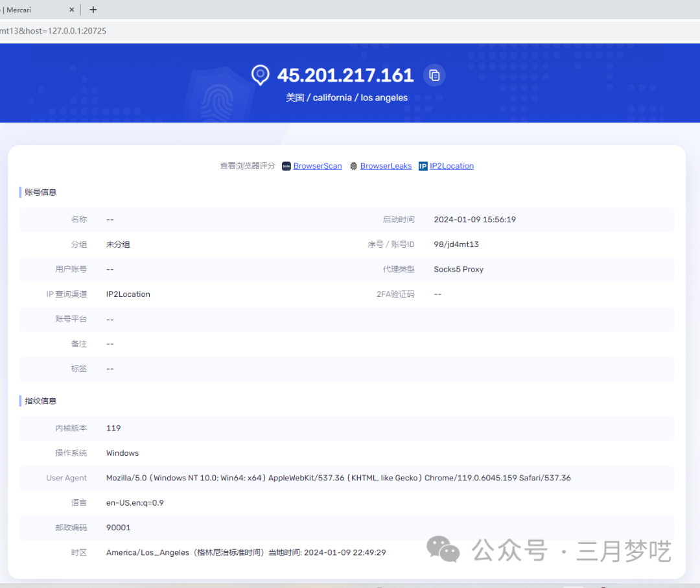Click the User Agent field label
The height and width of the screenshot is (588, 700).
tap(67, 478)
